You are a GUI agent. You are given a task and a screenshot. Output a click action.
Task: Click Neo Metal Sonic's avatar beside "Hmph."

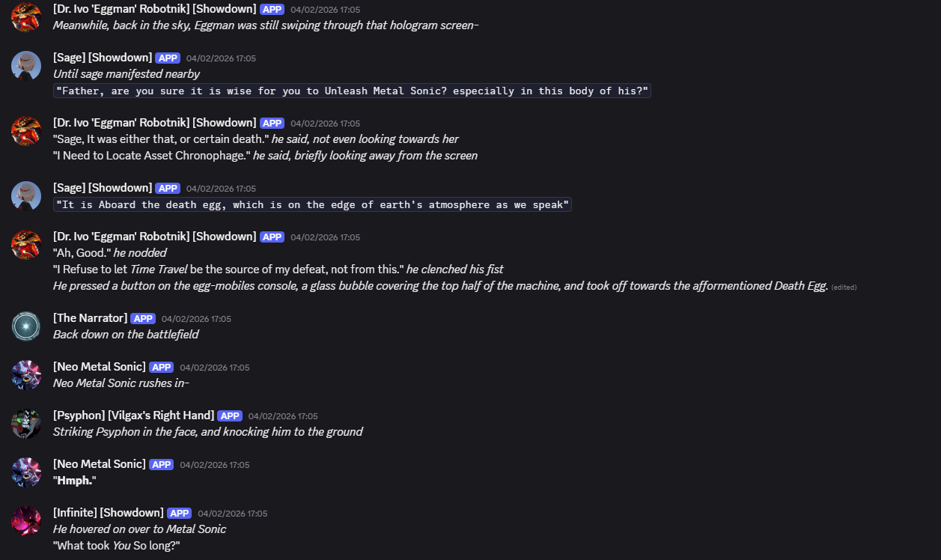click(26, 472)
